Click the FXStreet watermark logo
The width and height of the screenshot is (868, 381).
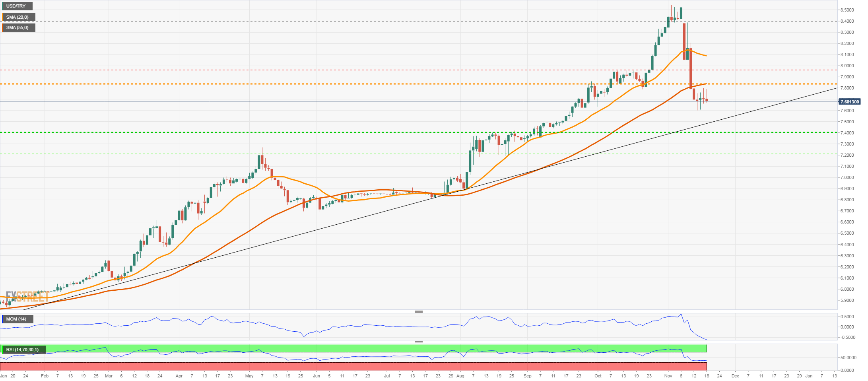27,296
